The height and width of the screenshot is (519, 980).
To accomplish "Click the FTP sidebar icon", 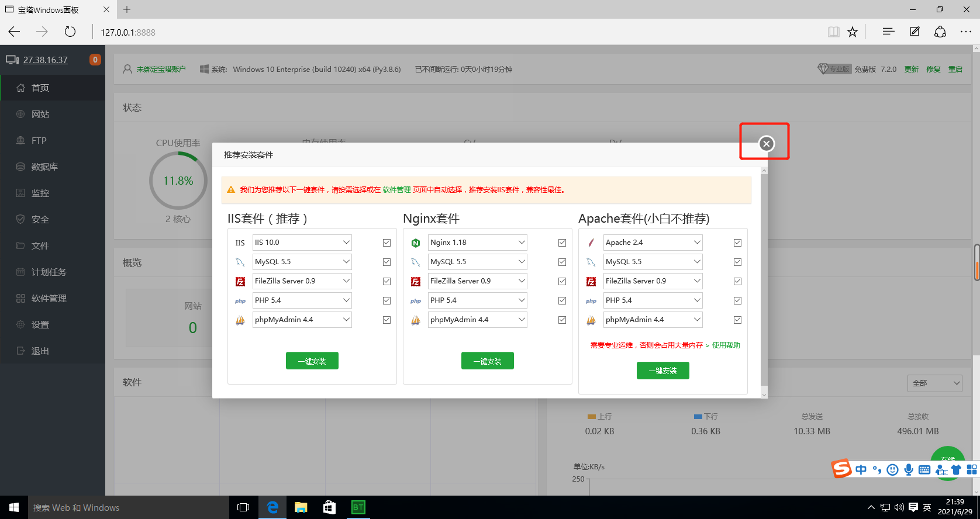I will pos(20,140).
